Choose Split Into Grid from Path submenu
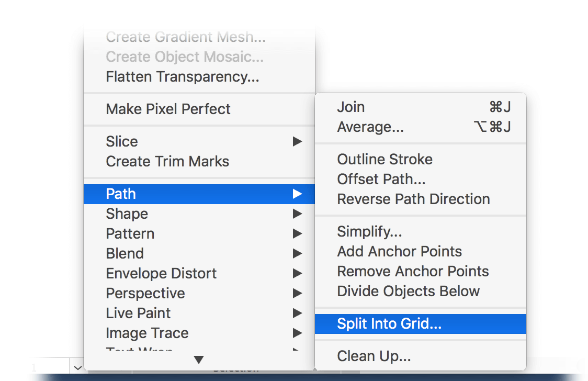This screenshot has height=381, width=588. click(x=421, y=323)
